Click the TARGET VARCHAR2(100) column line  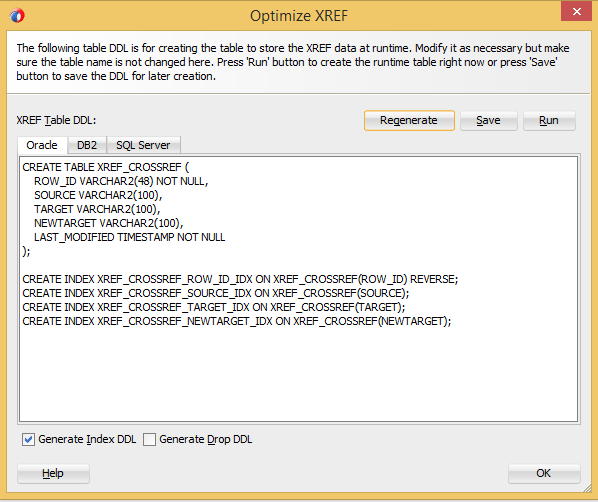pos(97,209)
